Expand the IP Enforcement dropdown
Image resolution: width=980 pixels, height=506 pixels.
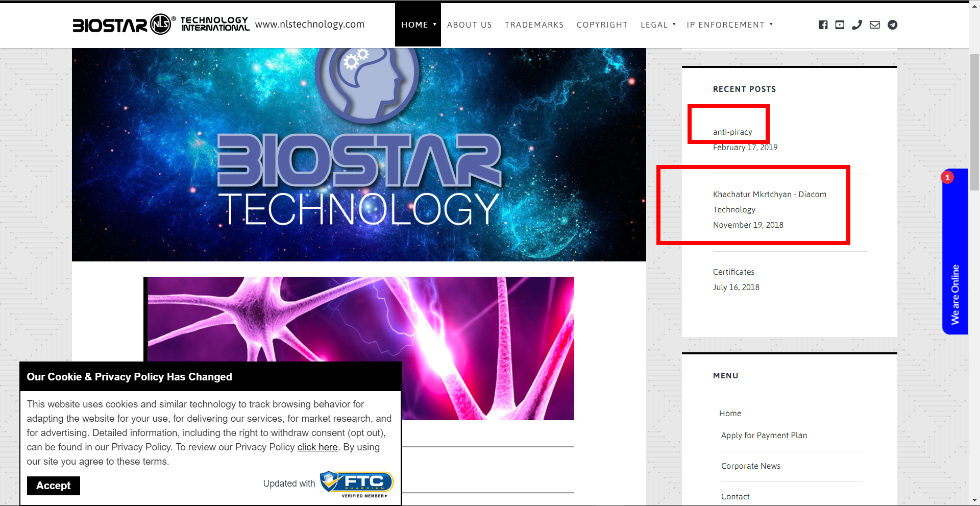pyautogui.click(x=729, y=25)
